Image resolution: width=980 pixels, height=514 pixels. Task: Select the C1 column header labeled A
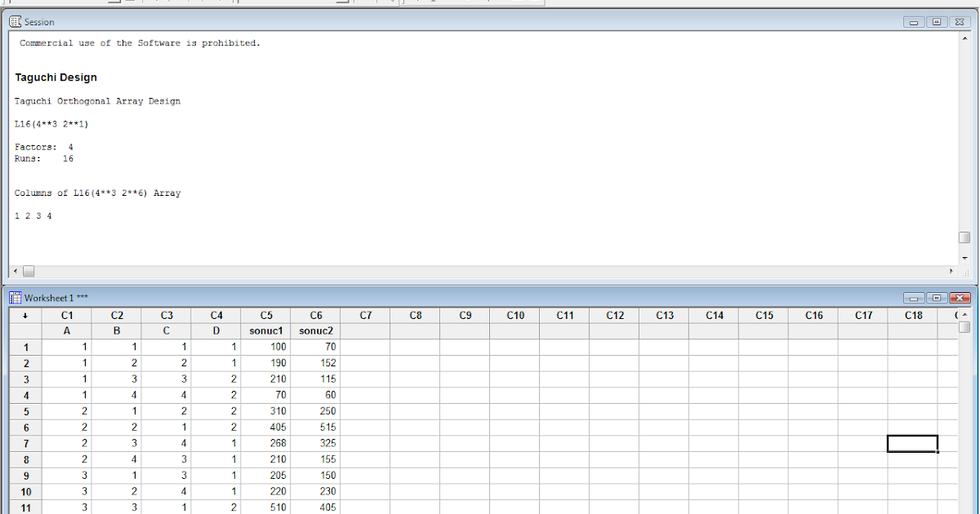pos(67,315)
